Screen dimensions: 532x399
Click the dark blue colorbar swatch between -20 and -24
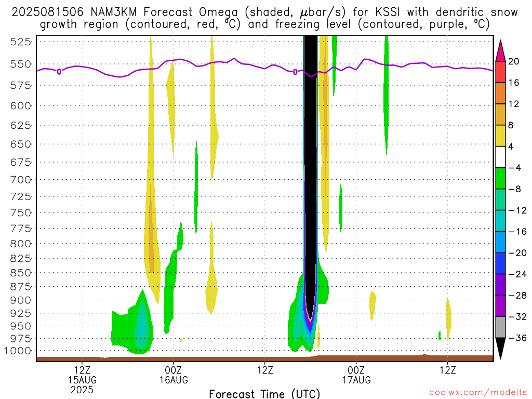(x=500, y=263)
